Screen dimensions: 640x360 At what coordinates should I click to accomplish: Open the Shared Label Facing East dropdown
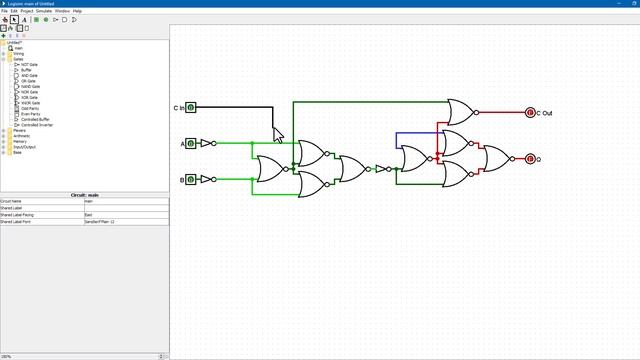pyautogui.click(x=126, y=215)
